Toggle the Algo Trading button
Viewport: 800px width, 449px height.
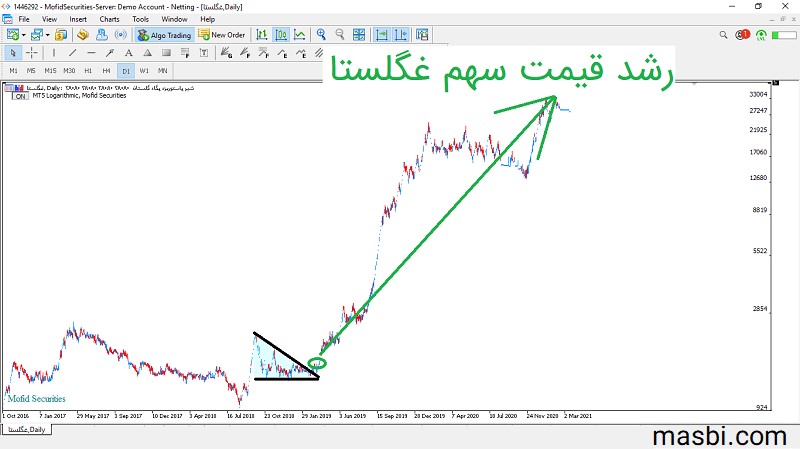tap(164, 35)
